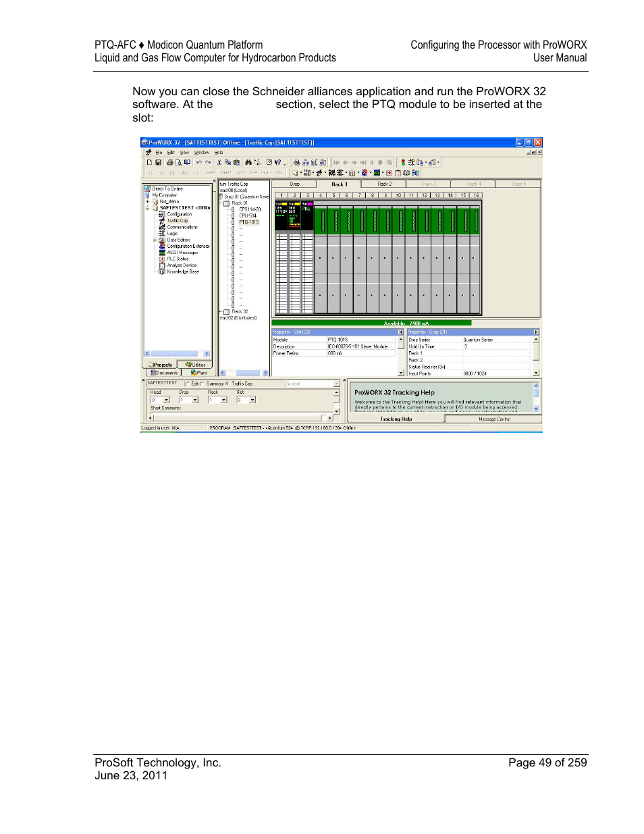Open the Help menu
This screenshot has height=834, width=644.
click(x=219, y=153)
